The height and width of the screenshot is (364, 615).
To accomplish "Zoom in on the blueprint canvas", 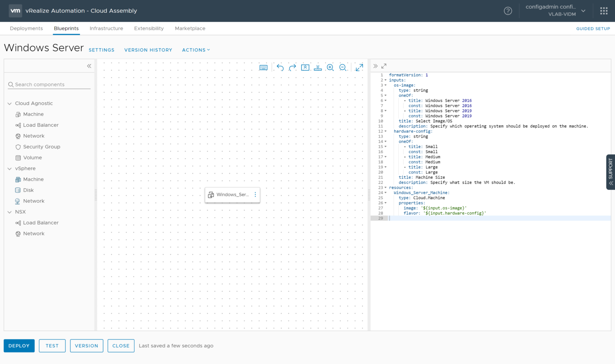I will tap(330, 67).
